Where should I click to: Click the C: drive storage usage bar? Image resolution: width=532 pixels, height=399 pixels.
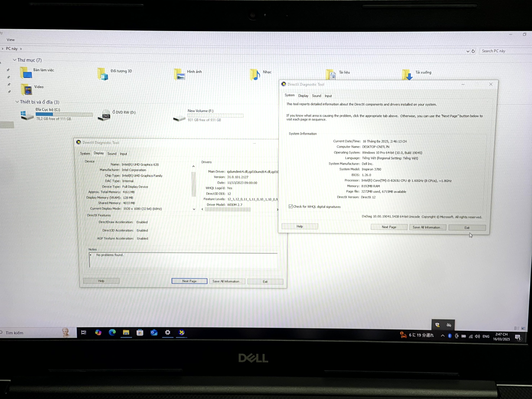click(x=64, y=114)
